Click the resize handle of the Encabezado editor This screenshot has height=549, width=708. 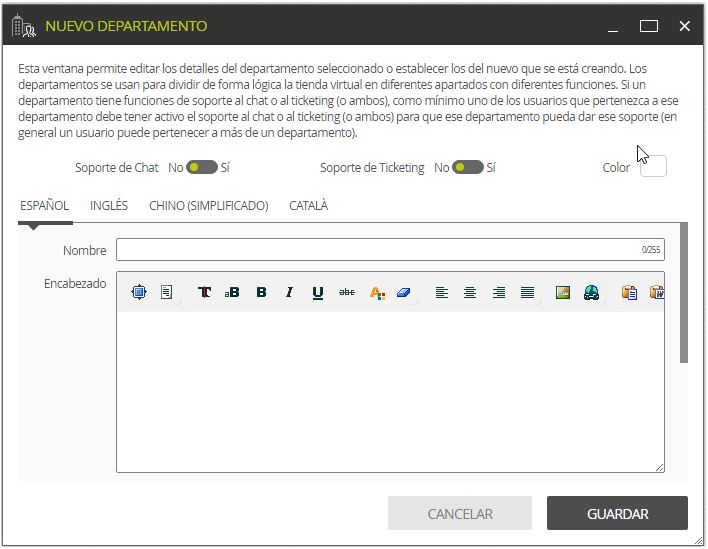(660, 468)
